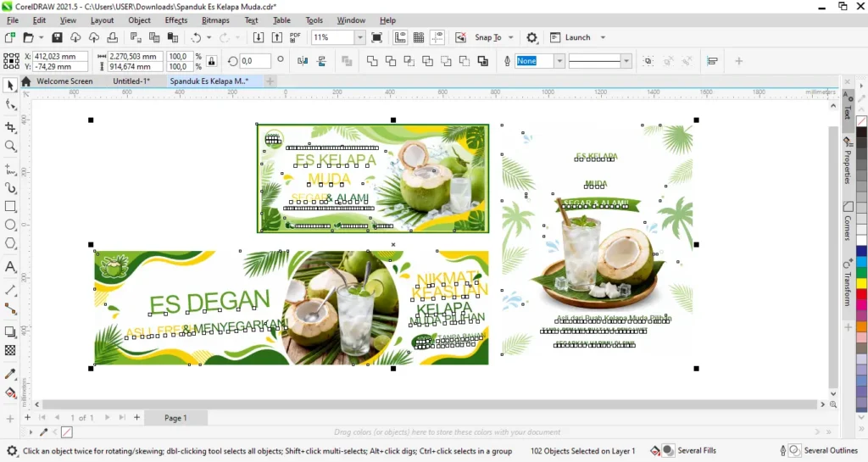Select the Pick tool
The image size is (868, 462).
10,86
